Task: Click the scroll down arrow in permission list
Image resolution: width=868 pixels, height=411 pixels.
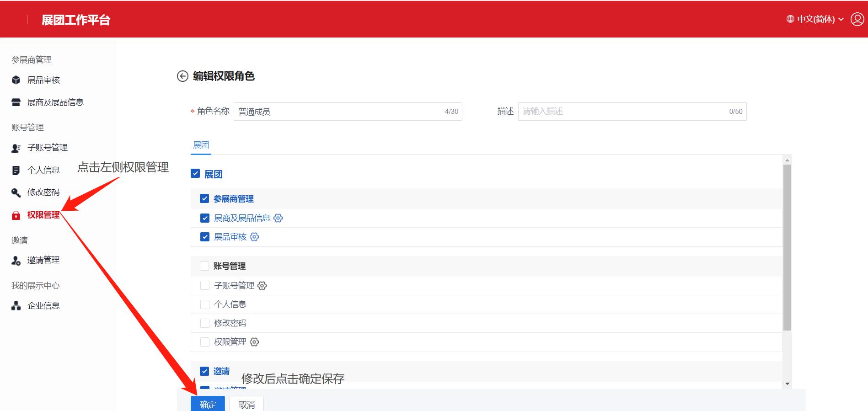Action: point(787,384)
